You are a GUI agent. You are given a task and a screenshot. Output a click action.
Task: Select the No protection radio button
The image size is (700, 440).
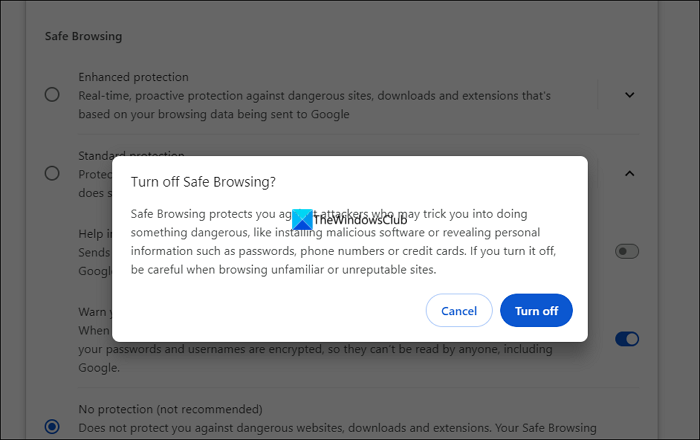pyautogui.click(x=52, y=427)
